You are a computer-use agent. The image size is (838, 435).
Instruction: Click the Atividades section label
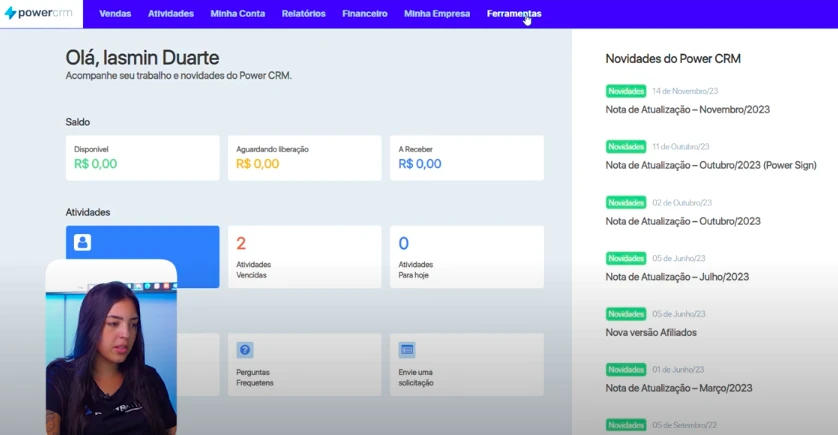[88, 212]
